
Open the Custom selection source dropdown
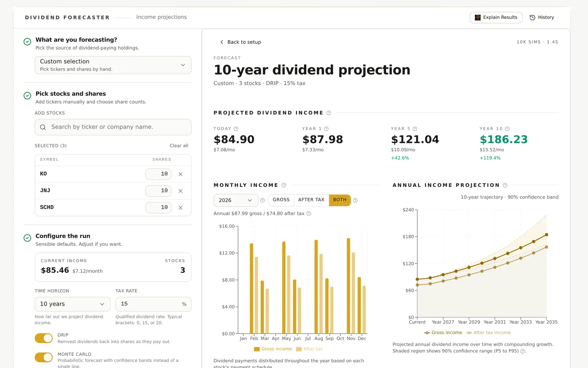click(113, 65)
